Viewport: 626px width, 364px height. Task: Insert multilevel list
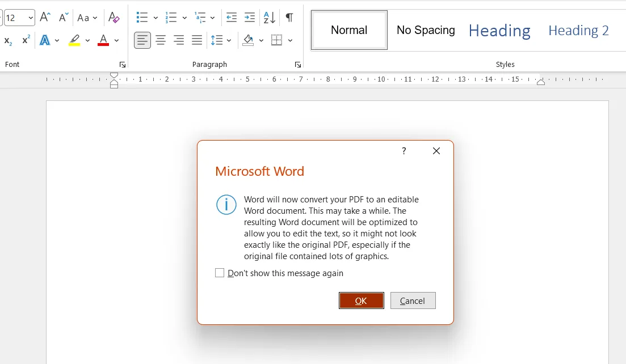(x=200, y=18)
